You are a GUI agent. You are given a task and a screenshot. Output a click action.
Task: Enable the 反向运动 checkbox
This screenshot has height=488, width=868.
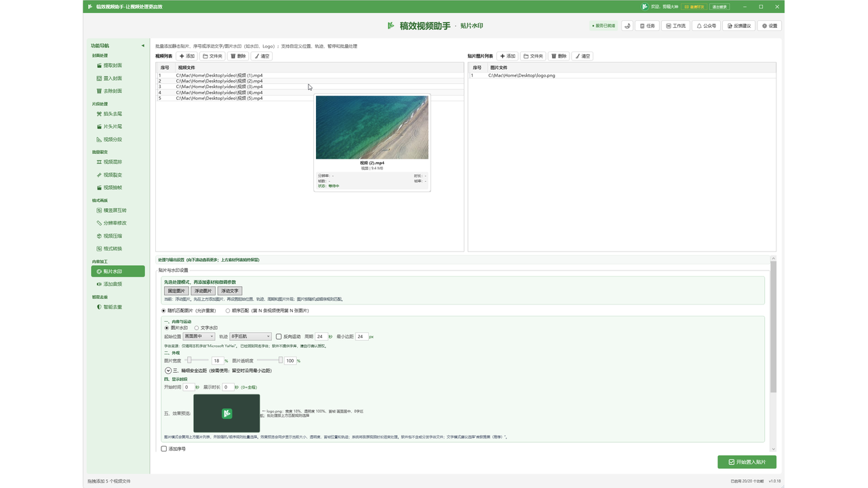279,336
